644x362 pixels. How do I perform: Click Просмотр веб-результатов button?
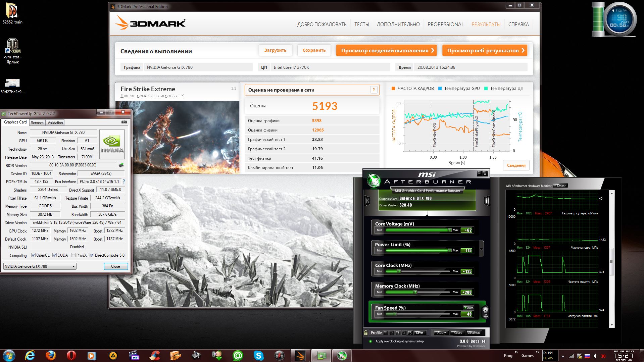[485, 50]
